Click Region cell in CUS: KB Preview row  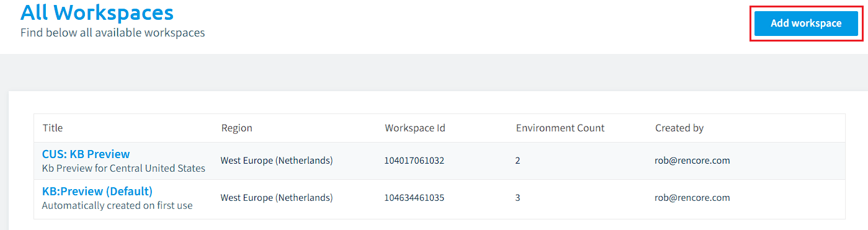pos(277,161)
